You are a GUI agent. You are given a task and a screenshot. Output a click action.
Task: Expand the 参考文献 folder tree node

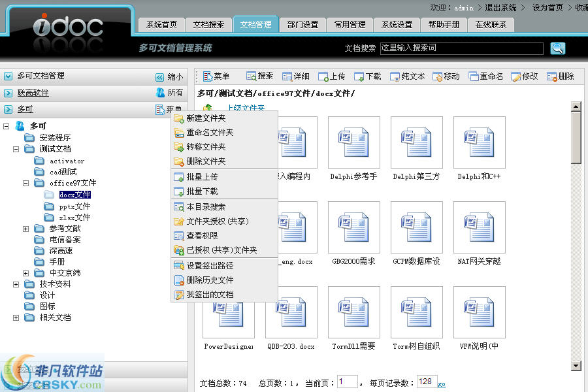coord(26,229)
